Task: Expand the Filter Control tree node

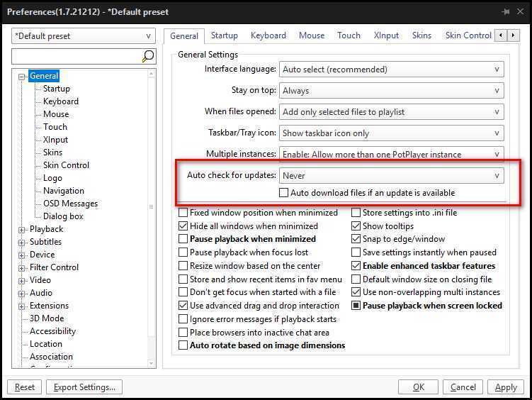Action: point(21,268)
